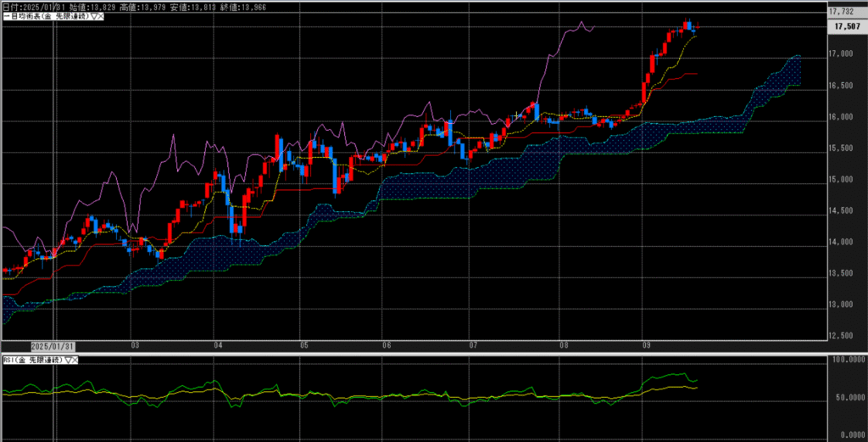Click the 15,000 level on the price axis
Image resolution: width=868 pixels, height=442 pixels.
coord(843,179)
